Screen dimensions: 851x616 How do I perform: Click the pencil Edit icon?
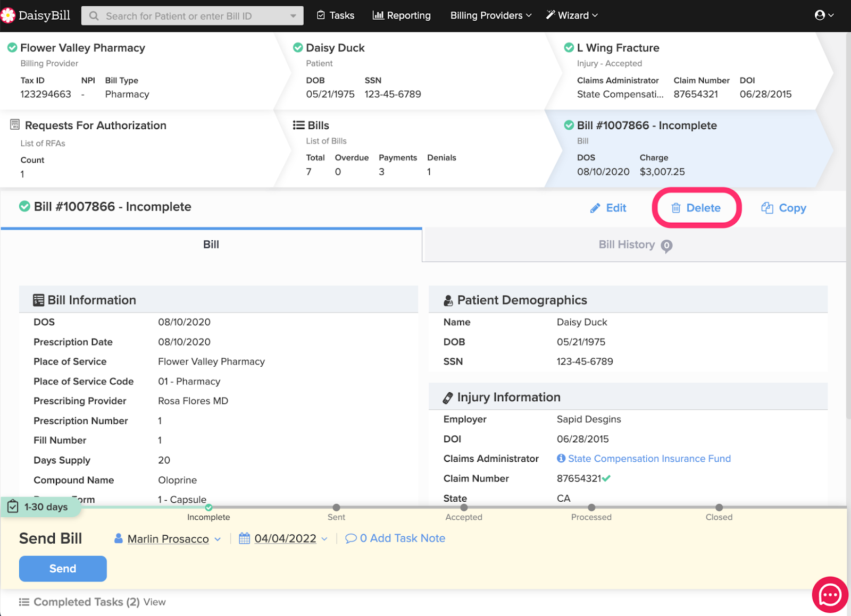pos(595,208)
